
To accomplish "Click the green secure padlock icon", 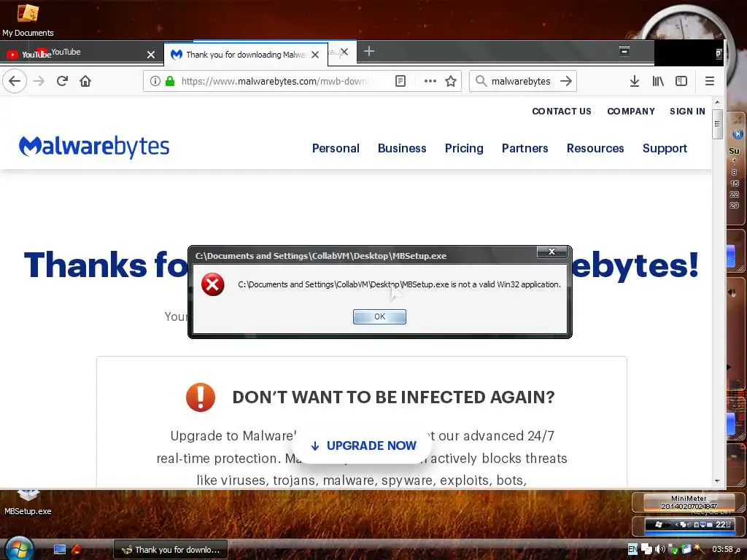I will click(169, 81).
